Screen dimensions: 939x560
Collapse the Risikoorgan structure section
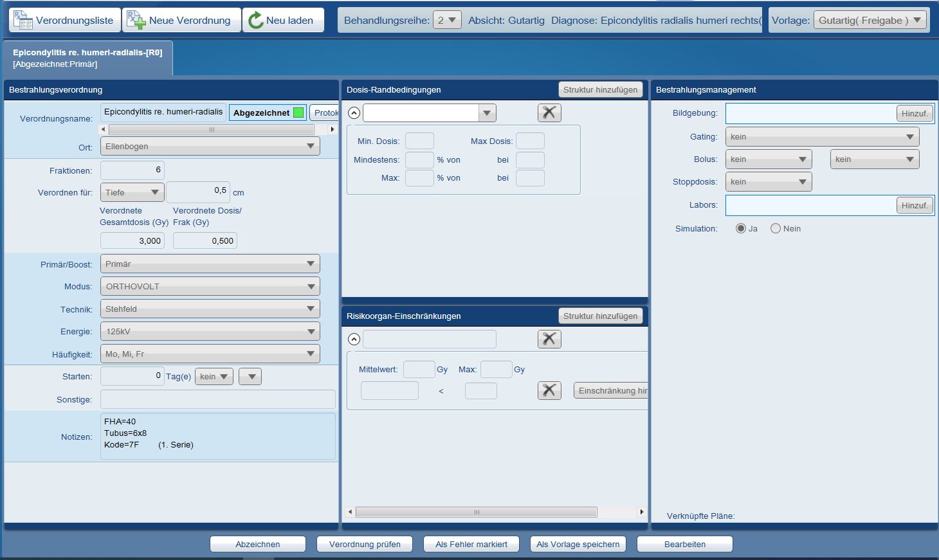tap(354, 339)
